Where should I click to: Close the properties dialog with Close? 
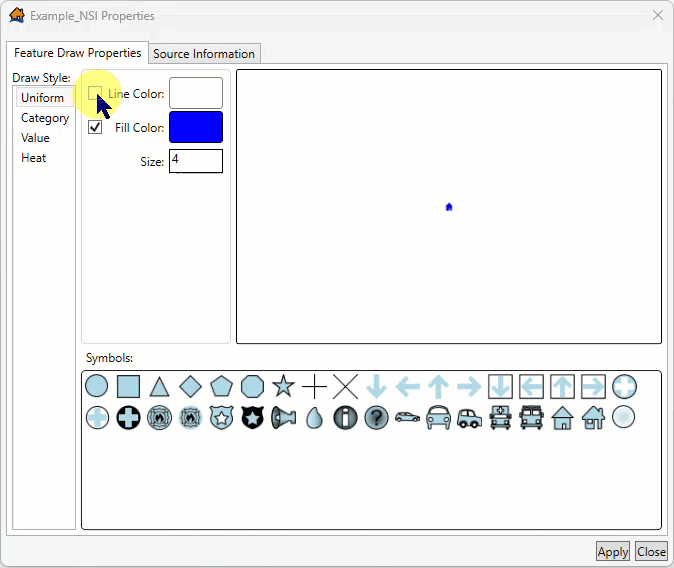coord(651,552)
